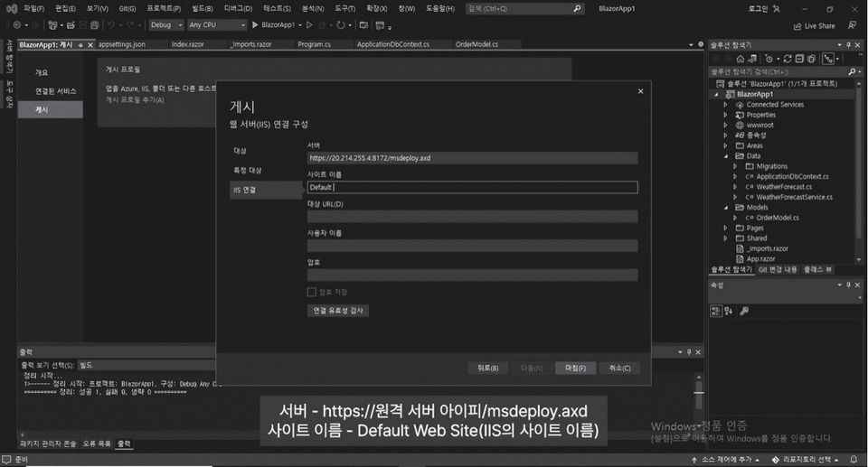Open the Debug configuration dropdown
868x467 pixels.
(166, 25)
